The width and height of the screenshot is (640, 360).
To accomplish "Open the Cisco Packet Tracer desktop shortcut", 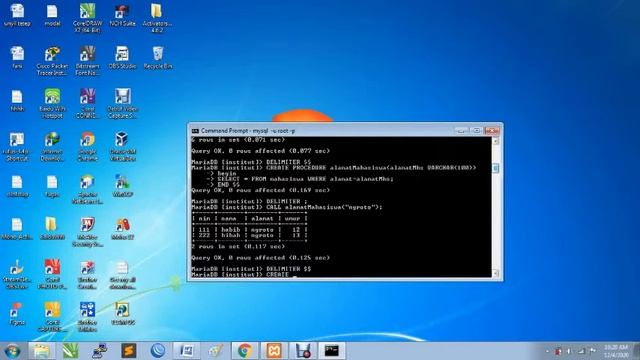I will (52, 60).
